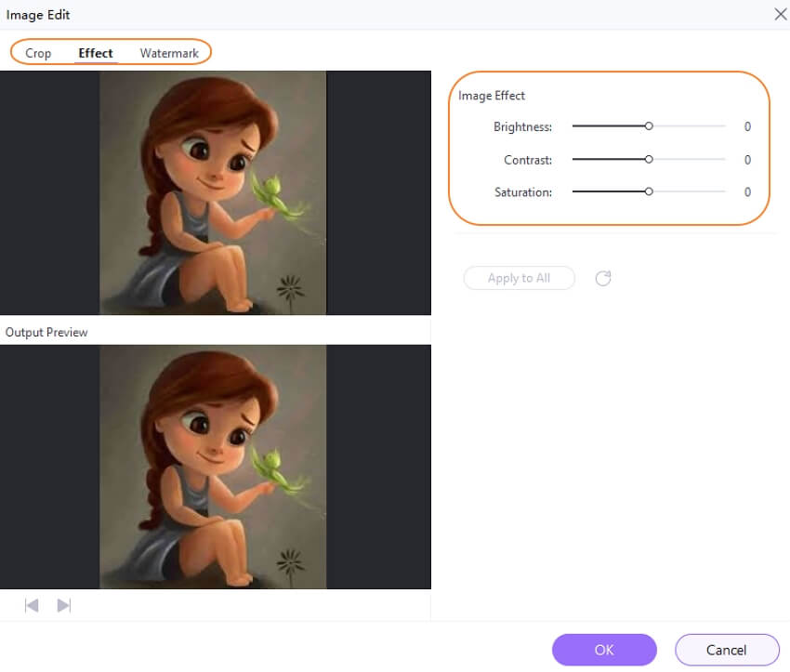
Task: Select the Effect tab
Action: point(96,53)
